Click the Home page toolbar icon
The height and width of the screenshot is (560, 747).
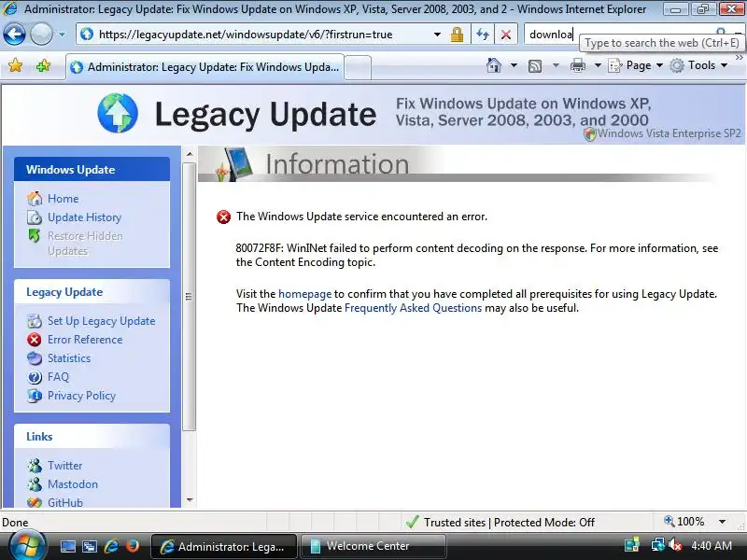click(494, 65)
